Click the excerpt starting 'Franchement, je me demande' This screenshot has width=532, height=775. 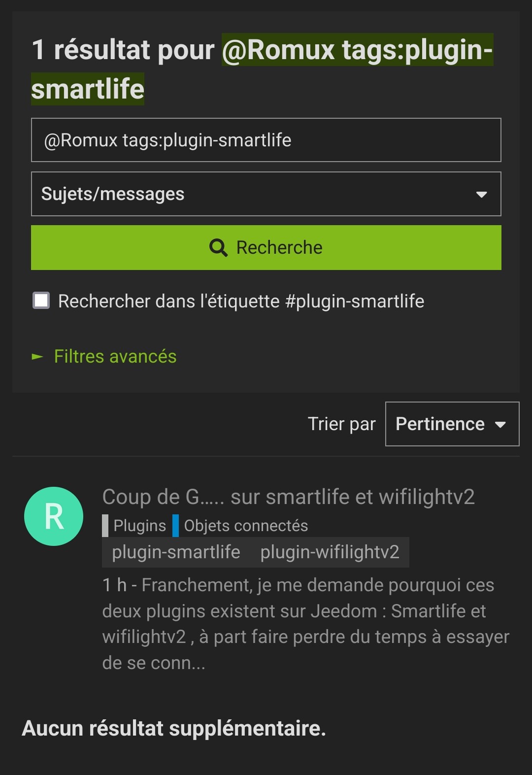pos(305,624)
